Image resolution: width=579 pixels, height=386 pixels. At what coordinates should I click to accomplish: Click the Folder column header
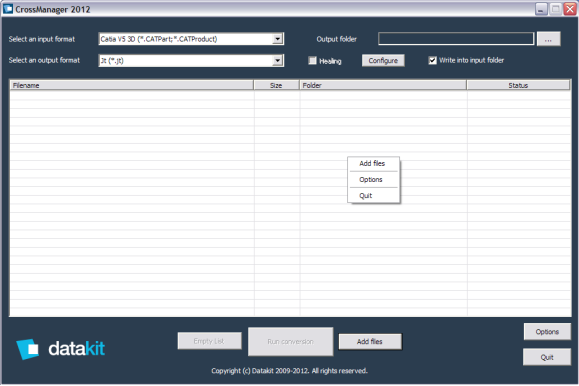(383, 85)
